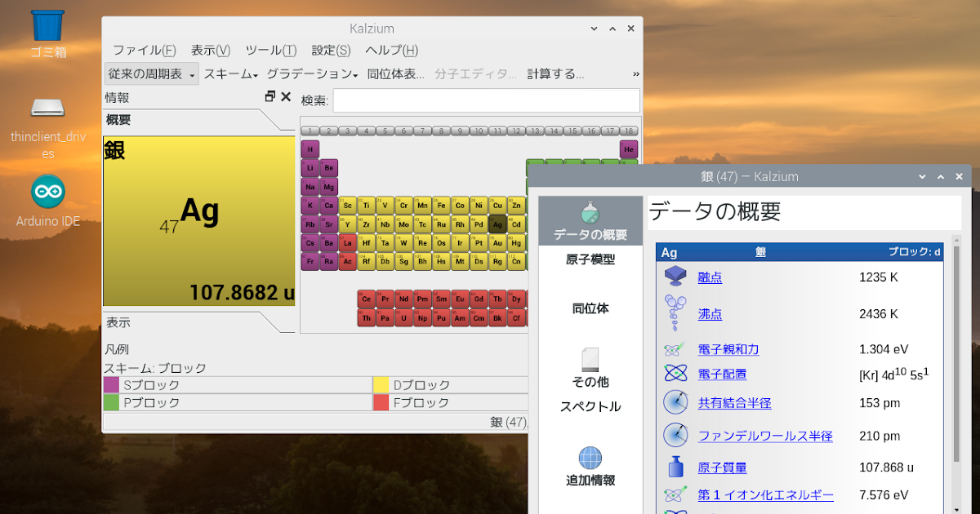Click the 沸点 boiling point icon
The height and width of the screenshot is (514, 980).
(x=675, y=313)
